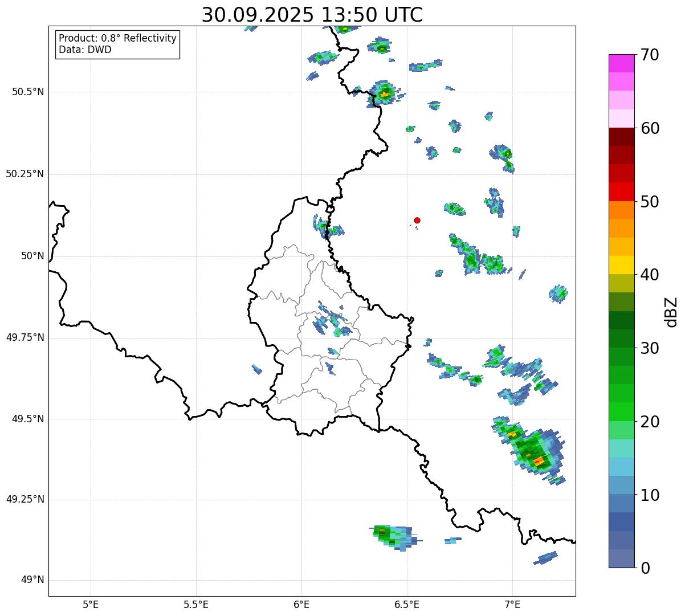
Task: Click the isolated rain cell near the bottom of the map
Action: click(394, 536)
